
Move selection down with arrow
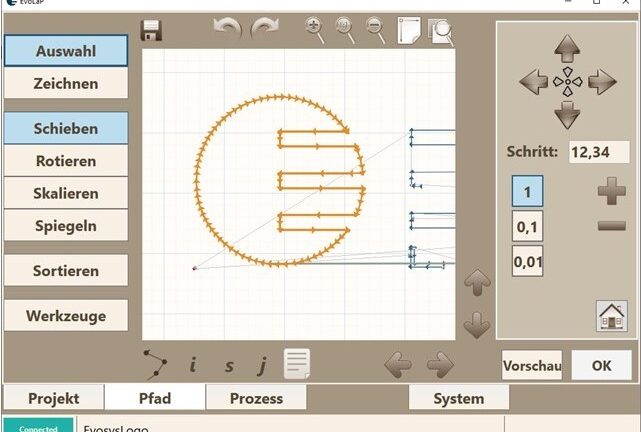pos(567,115)
